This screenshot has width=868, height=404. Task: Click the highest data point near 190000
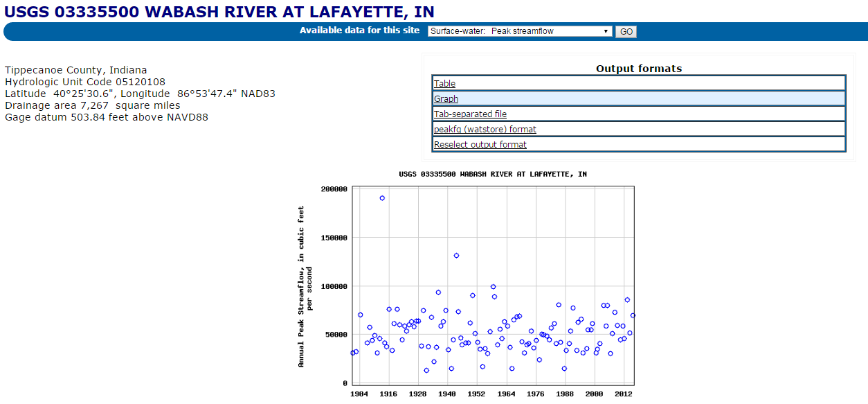click(382, 198)
